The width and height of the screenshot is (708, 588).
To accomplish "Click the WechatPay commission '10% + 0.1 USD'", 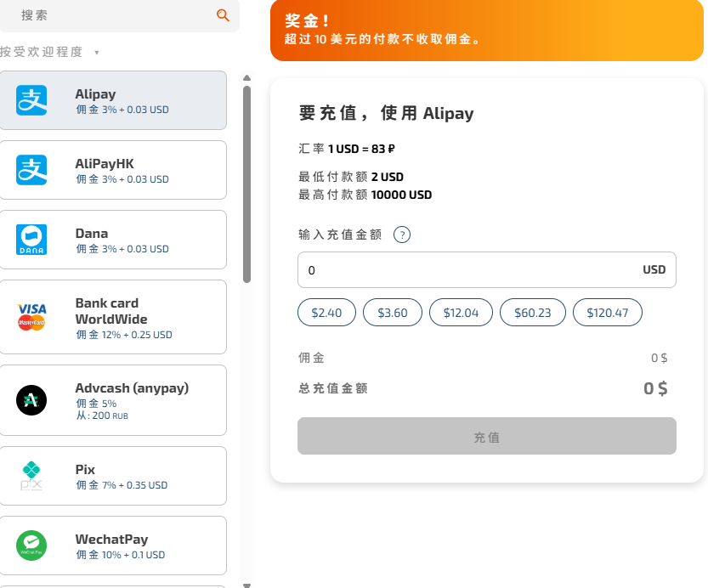I will (x=133, y=555).
